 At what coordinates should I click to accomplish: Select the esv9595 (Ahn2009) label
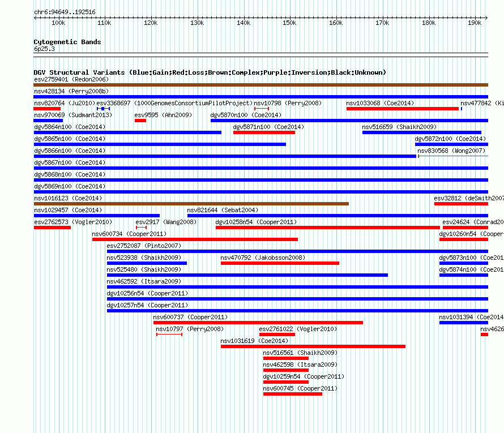click(163, 115)
